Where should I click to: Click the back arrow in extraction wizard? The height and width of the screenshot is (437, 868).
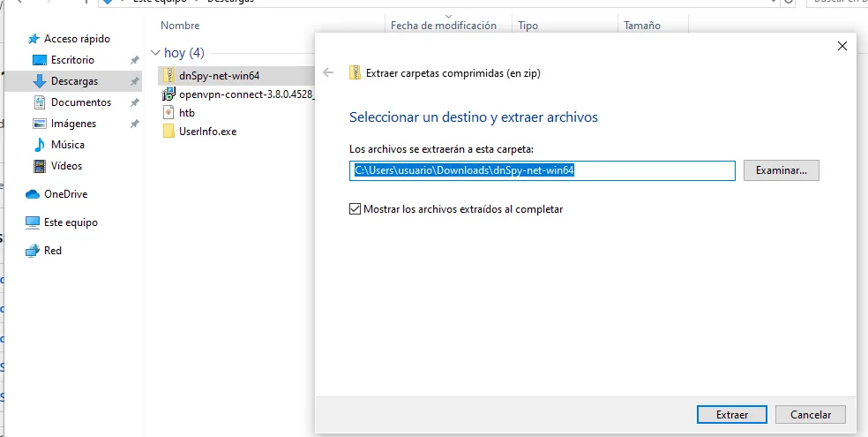point(328,72)
